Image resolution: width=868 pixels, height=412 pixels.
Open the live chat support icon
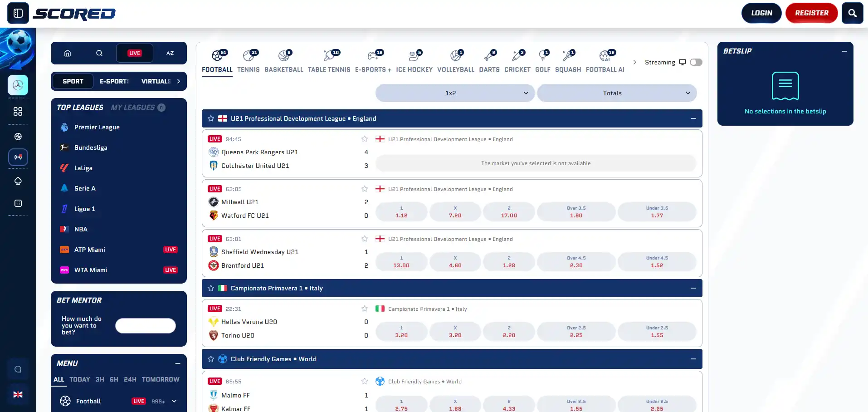[x=18, y=369]
